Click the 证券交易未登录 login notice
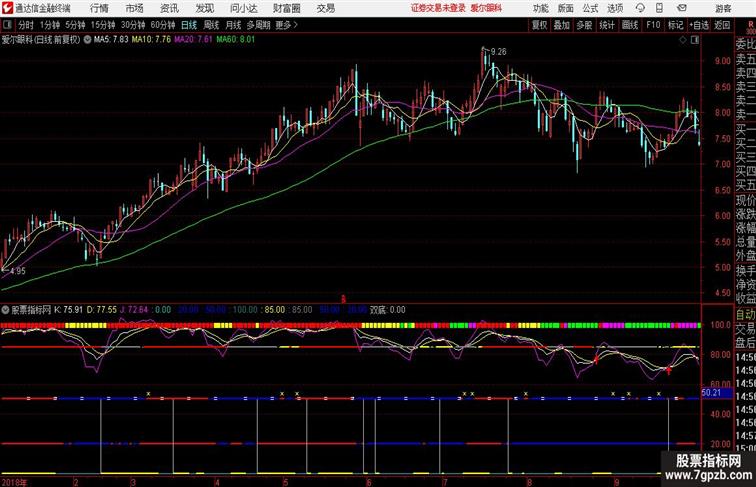 (x=438, y=8)
